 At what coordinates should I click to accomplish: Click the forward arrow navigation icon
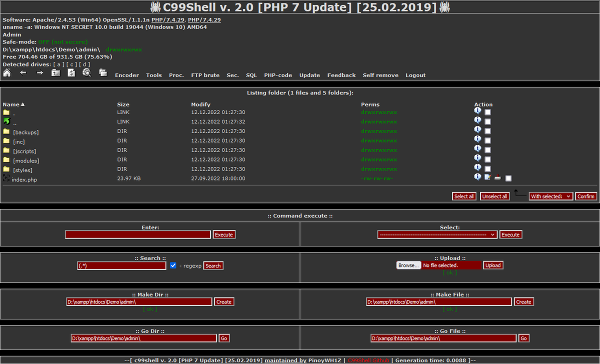click(x=39, y=73)
